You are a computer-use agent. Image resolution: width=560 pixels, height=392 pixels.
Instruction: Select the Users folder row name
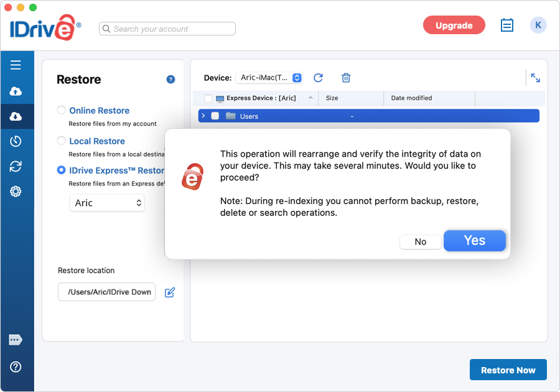coord(249,116)
